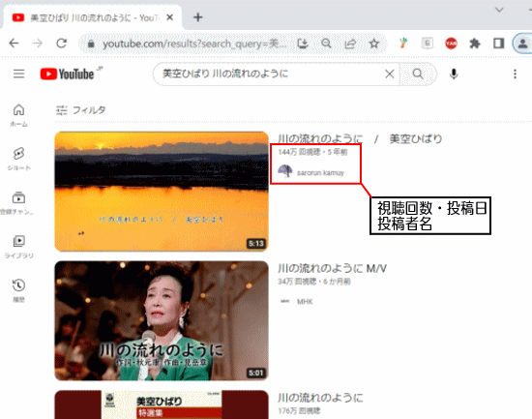Open Subscriptions in the sidebar

pyautogui.click(x=17, y=202)
